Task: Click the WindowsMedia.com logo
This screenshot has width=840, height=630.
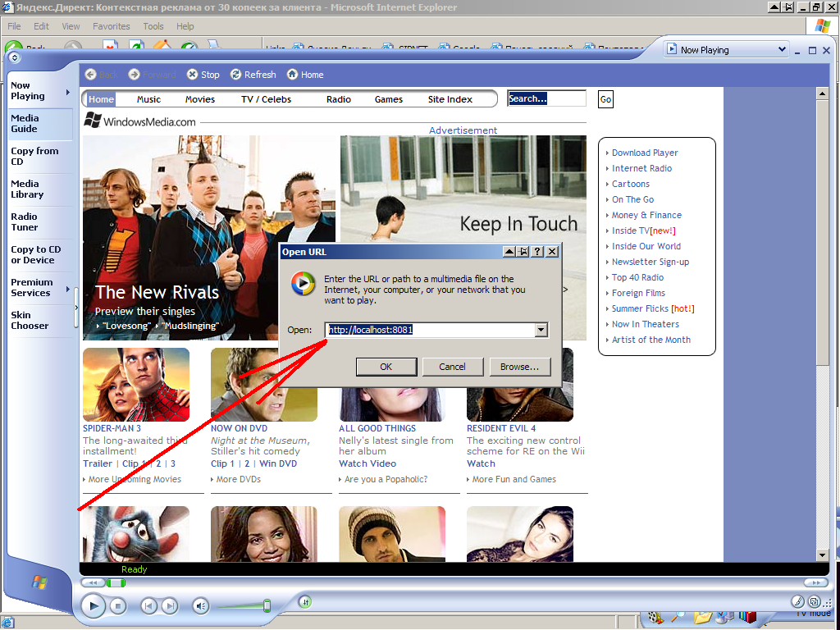Action: click(x=140, y=121)
